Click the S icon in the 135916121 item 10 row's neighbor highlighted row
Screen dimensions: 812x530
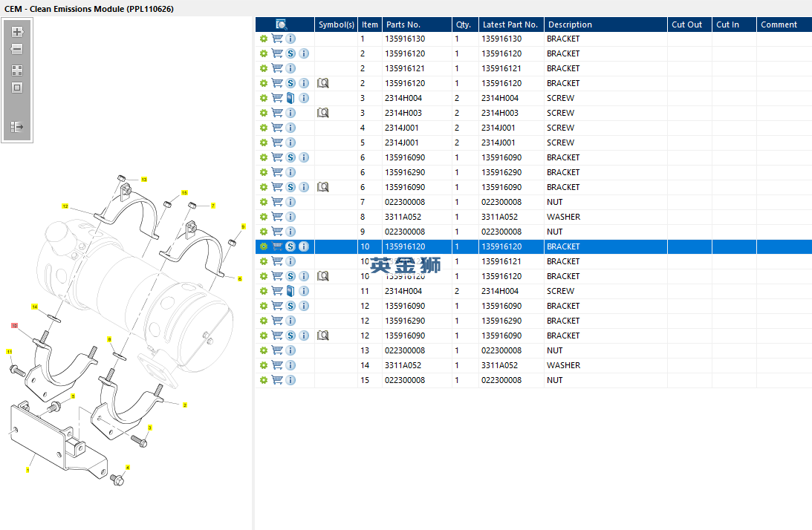coord(290,247)
